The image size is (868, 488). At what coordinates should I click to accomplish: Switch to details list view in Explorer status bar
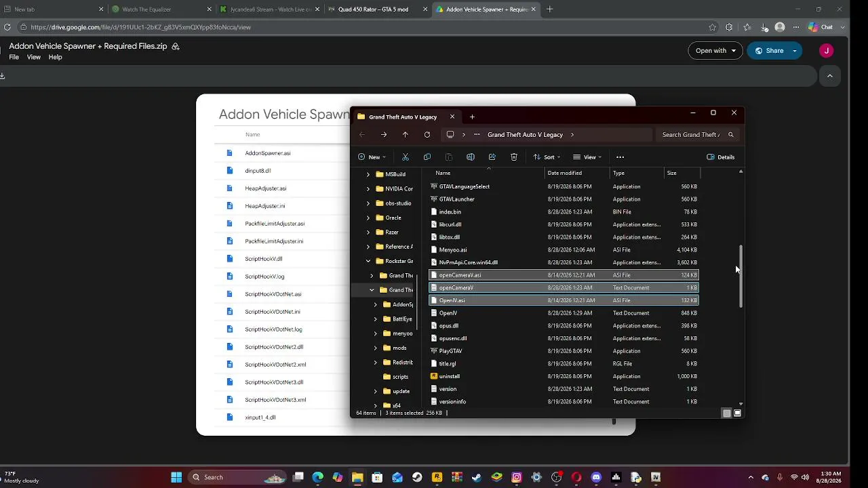pyautogui.click(x=727, y=413)
